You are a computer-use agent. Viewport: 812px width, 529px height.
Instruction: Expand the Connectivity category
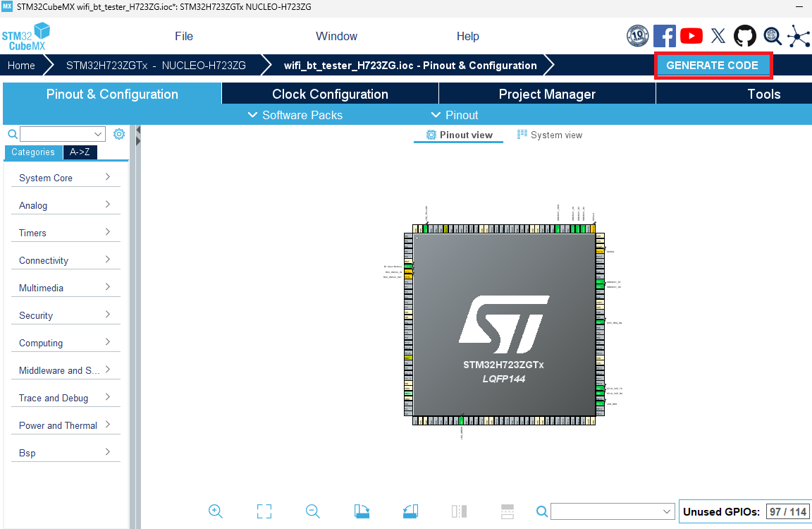(x=66, y=260)
